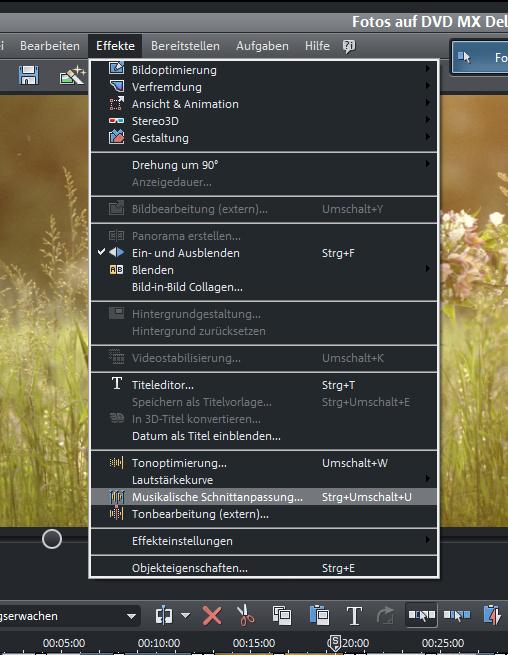Toggle Ein- und Ausblenden checkmark
508x655 pixels.
click(101, 252)
